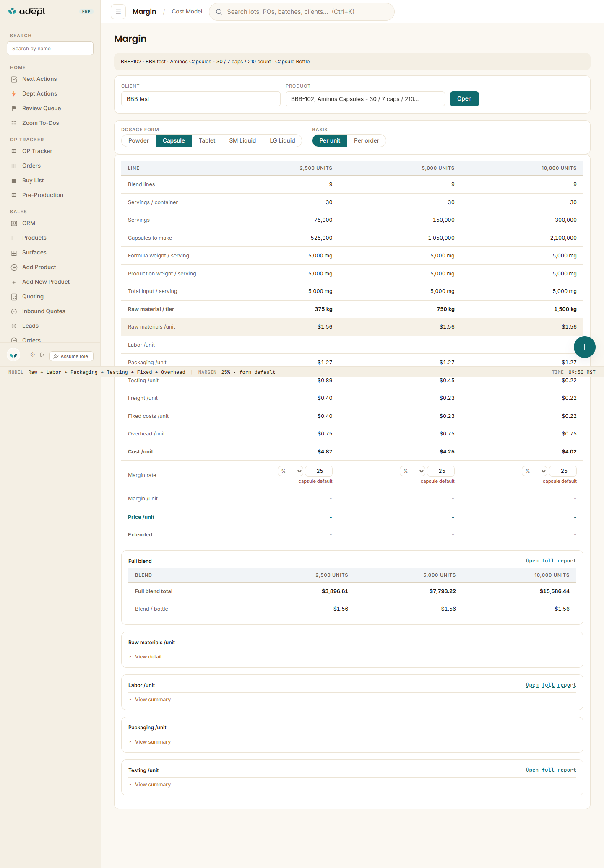
Task: Click the Add Product circled plus icon
Action: tap(14, 267)
